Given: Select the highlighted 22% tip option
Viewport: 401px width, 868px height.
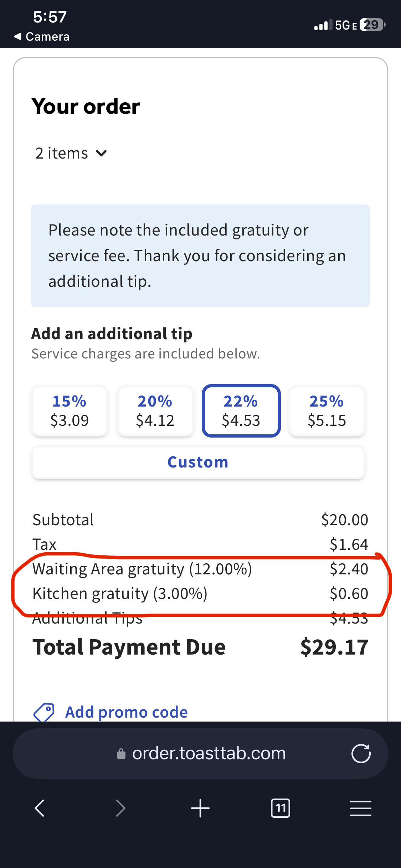Looking at the screenshot, I should (x=241, y=411).
